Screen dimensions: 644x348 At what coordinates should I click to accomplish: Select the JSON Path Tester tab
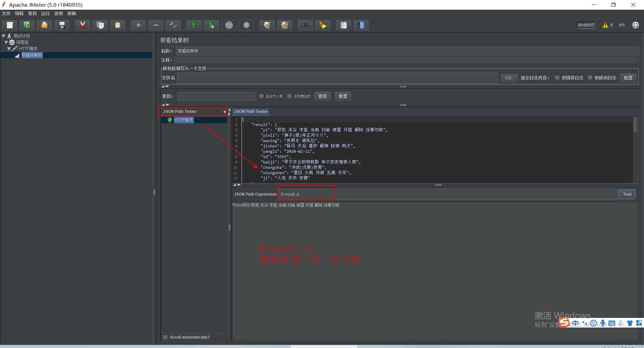(x=251, y=112)
